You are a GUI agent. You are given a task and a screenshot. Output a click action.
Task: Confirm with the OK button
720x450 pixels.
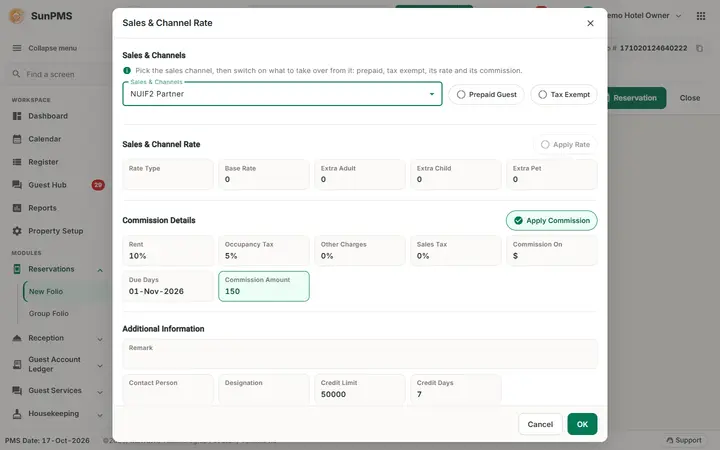tap(582, 424)
